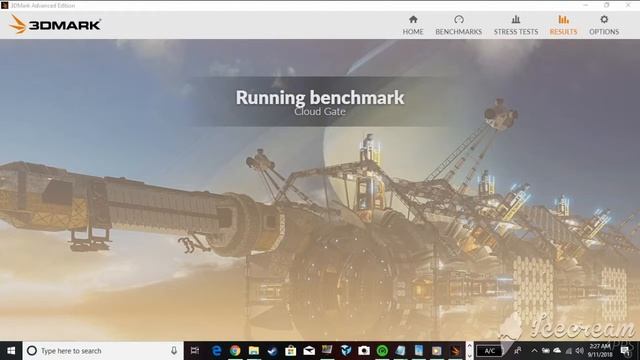Screen dimensions: 640x360
Task: Open Microsoft Store from taskbar
Action: point(290,351)
